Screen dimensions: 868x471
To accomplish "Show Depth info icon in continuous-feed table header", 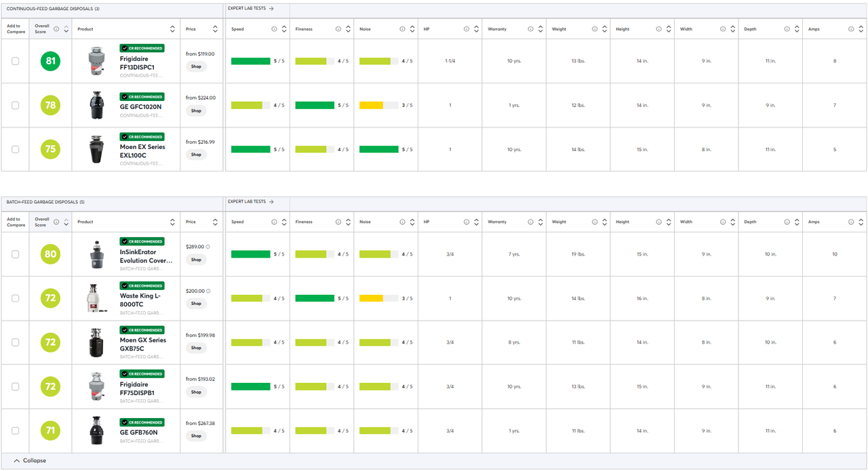I will coord(787,29).
